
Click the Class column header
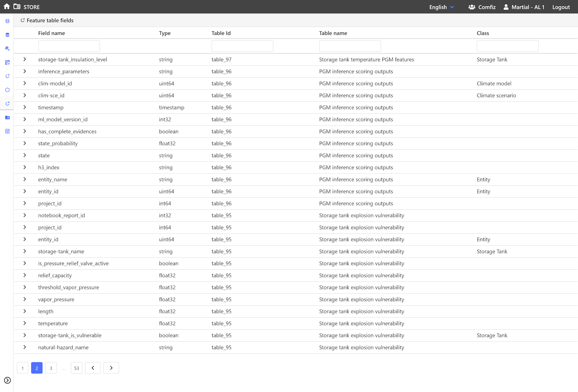(x=483, y=33)
